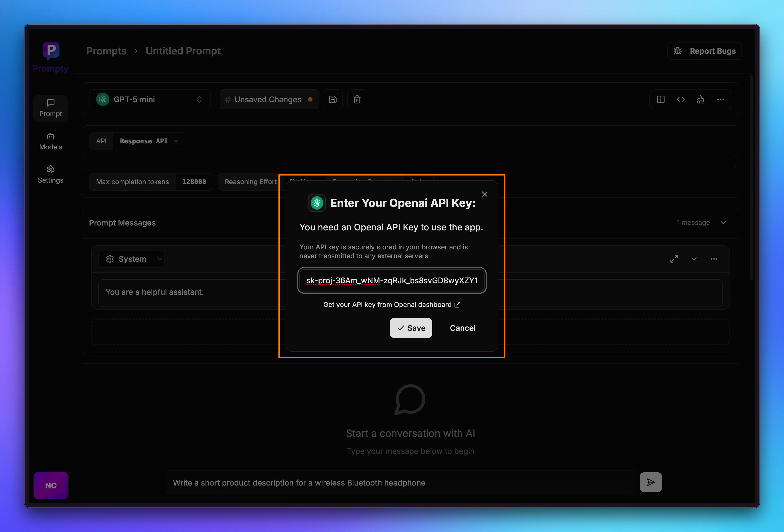Screen dimensions: 784x532
Task: Change the System role dropdown
Action: [134, 259]
